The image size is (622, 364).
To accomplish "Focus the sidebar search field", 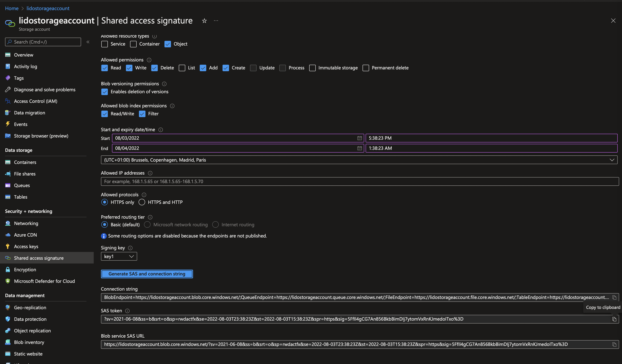I will tap(43, 42).
